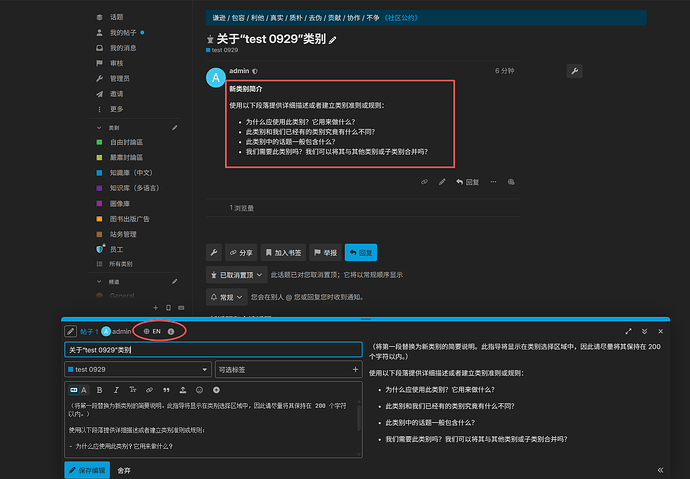Switch to mobile view via sidebar phone icon
This screenshot has height=479, width=690.
click(168, 308)
